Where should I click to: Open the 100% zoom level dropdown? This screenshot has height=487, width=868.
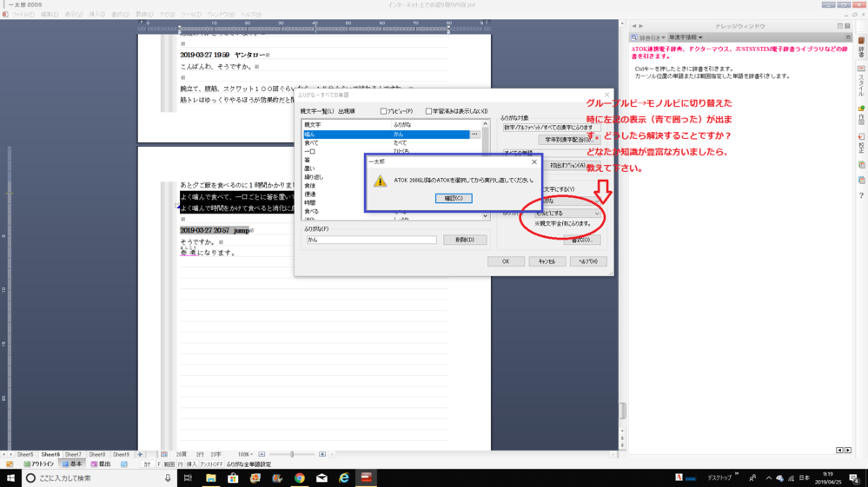coord(244,454)
